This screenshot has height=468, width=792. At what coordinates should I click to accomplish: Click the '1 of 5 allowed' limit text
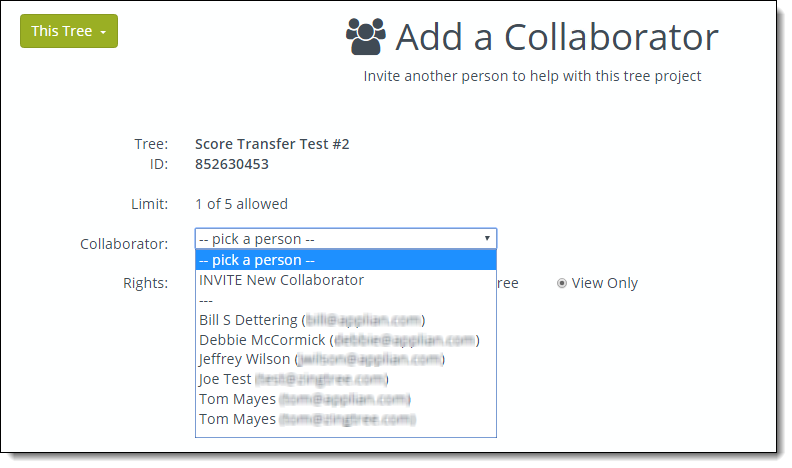[x=241, y=204]
